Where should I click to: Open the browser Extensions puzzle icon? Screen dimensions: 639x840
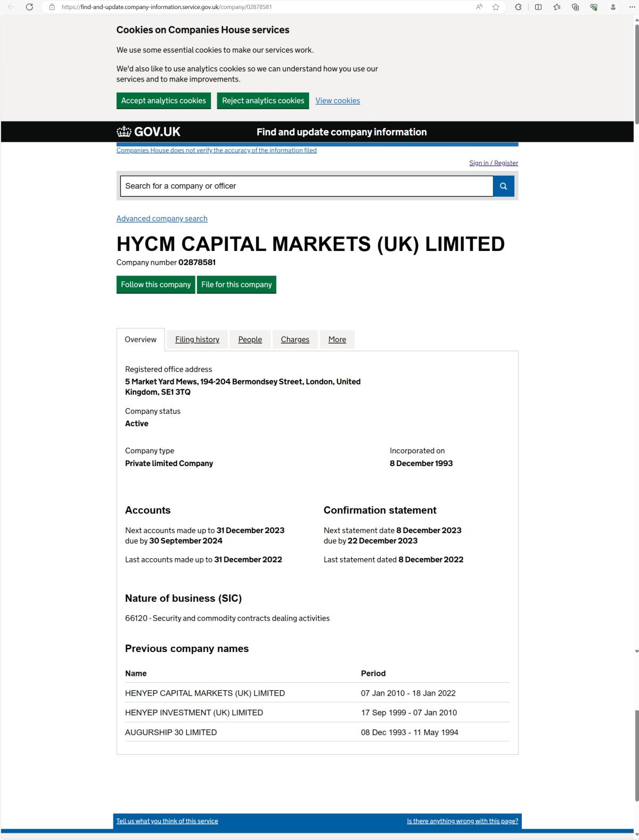[518, 7]
